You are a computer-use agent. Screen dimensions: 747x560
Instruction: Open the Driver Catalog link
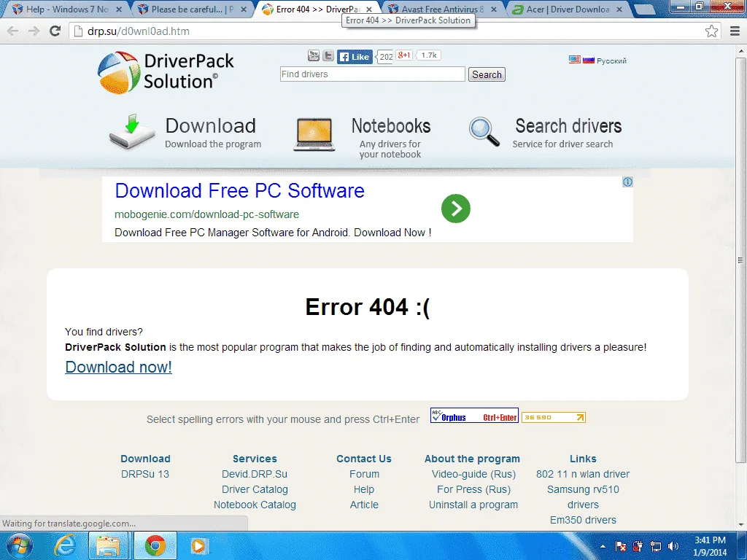click(255, 489)
